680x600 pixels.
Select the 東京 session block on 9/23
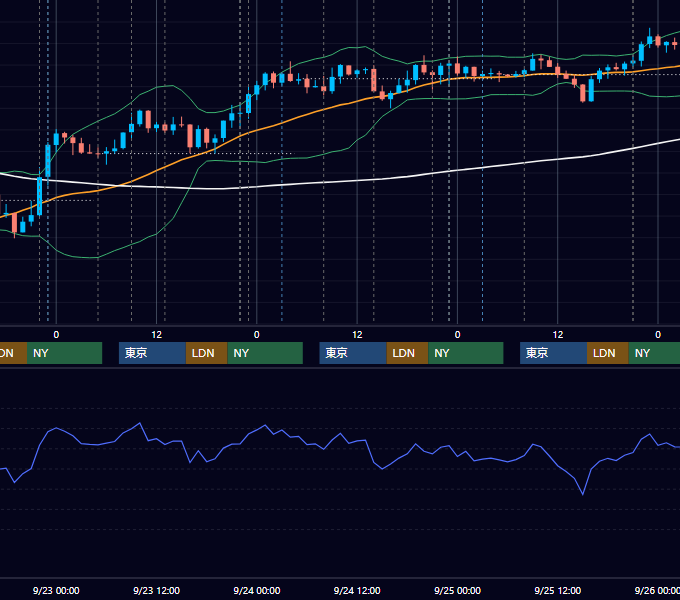tap(153, 353)
